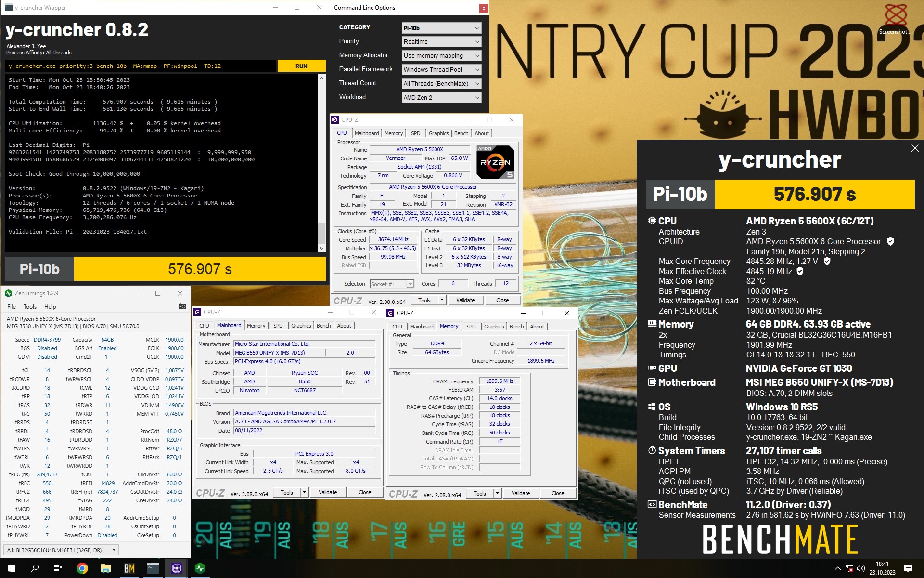Click Close in CPU-Z Memory window
This screenshot has height=578, width=924.
point(558,493)
